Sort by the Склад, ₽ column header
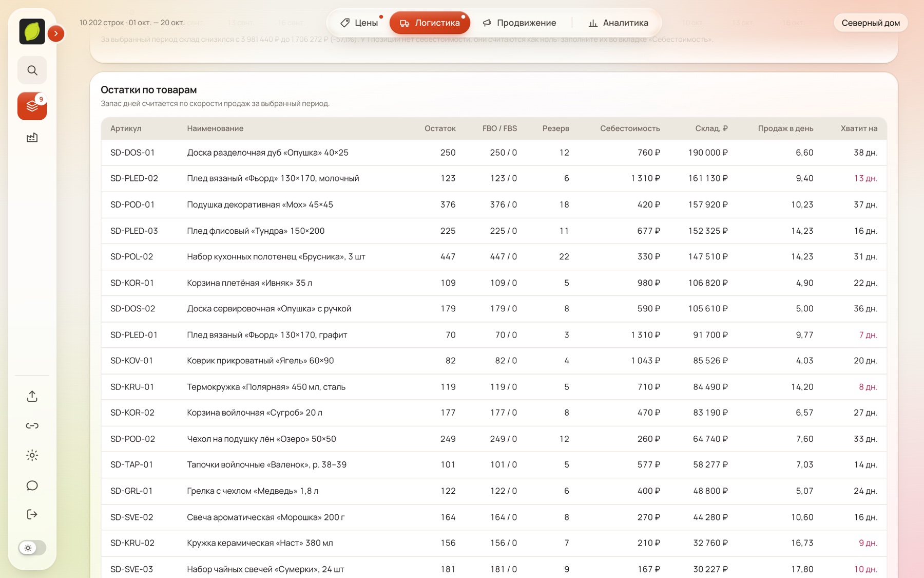Screen dimensions: 924x578 click(711, 128)
